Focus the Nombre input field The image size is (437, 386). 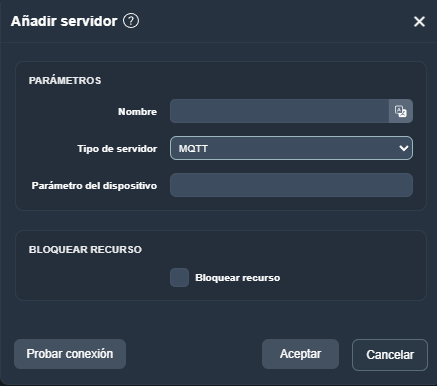coord(279,111)
